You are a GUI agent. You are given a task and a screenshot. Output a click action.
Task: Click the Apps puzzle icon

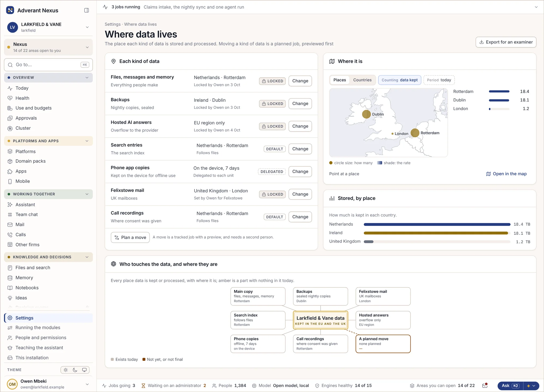coord(10,171)
